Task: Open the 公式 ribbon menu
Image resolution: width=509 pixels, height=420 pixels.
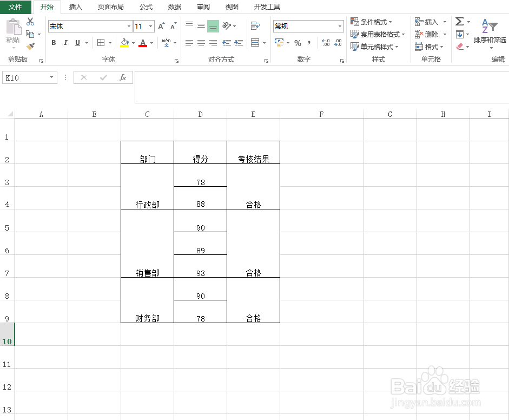Action: click(145, 7)
